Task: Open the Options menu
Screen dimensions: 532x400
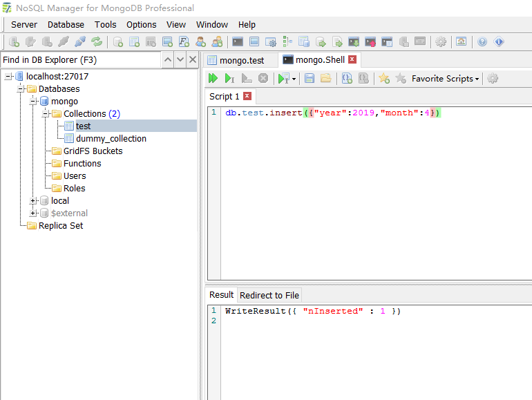Action: click(142, 25)
